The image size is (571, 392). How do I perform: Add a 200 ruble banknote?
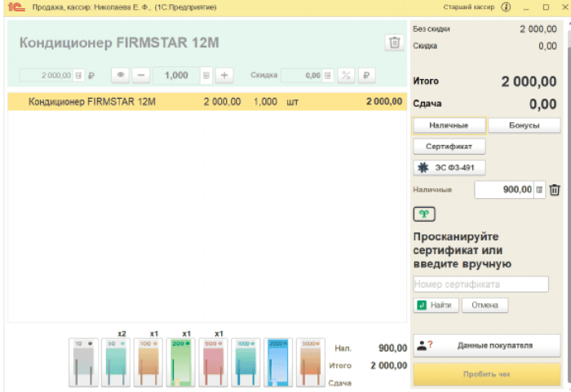tap(180, 363)
